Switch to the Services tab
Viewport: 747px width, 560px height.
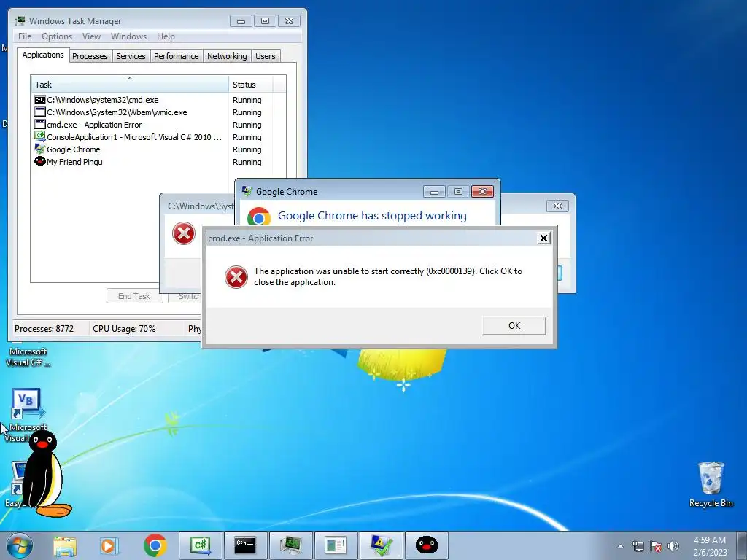coord(131,56)
